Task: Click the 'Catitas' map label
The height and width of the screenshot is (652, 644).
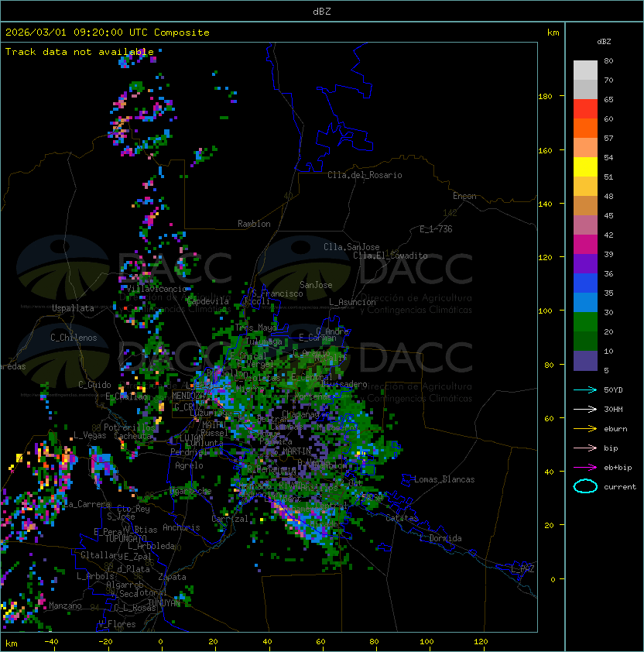Action: coord(402,518)
